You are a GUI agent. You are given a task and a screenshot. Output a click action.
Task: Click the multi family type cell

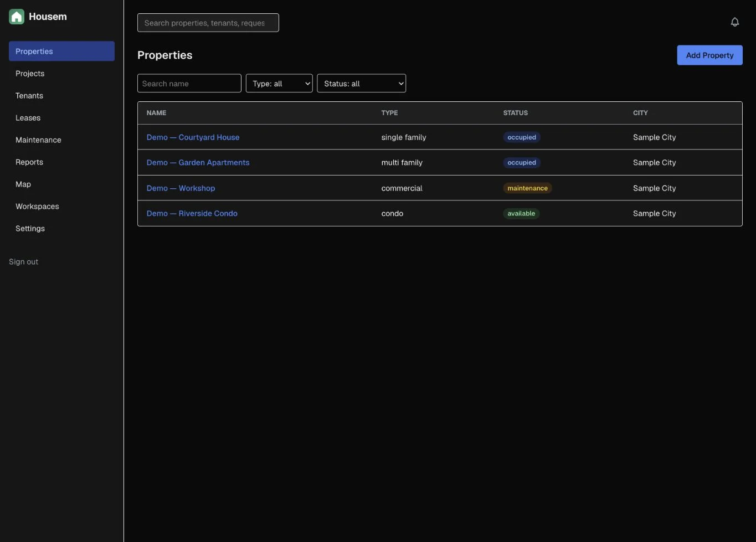tap(402, 163)
